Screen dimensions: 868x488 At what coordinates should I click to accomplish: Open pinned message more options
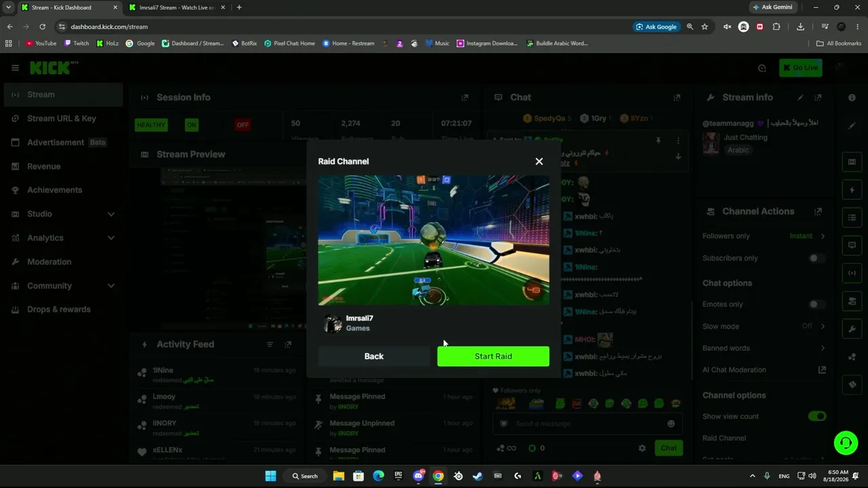678,140
